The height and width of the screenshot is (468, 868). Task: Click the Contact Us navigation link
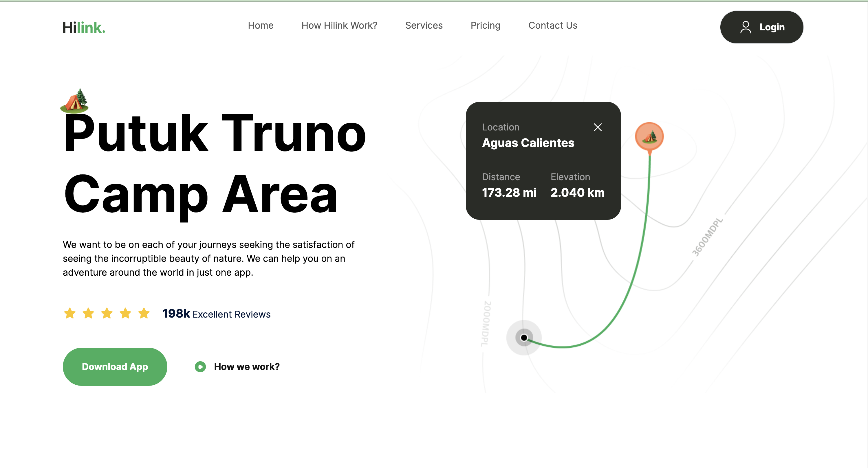[x=551, y=25]
